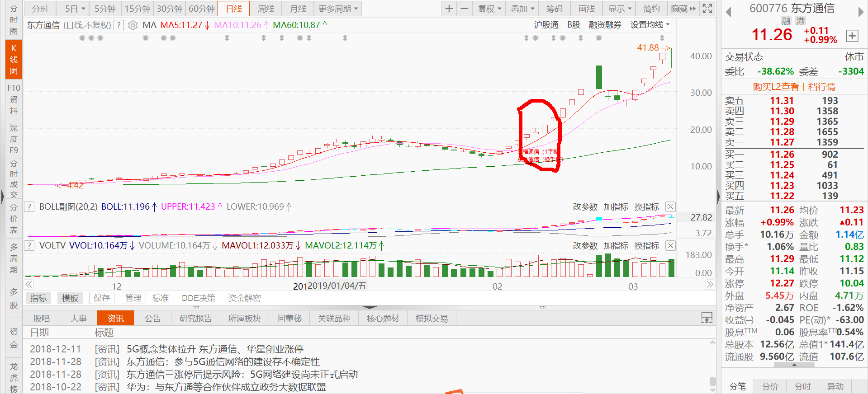Open news item 华为：与东方通等合作伙伴

click(226, 387)
